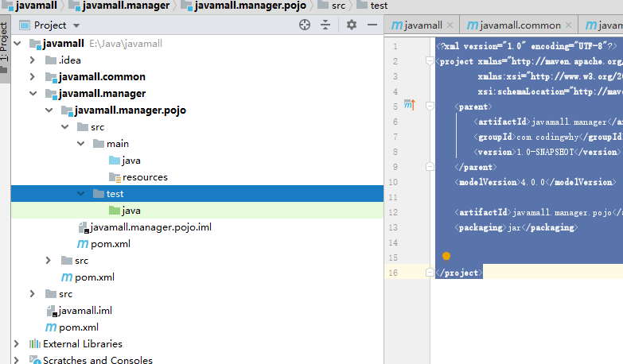Select the test folder row
623x364 pixels.
point(197,194)
